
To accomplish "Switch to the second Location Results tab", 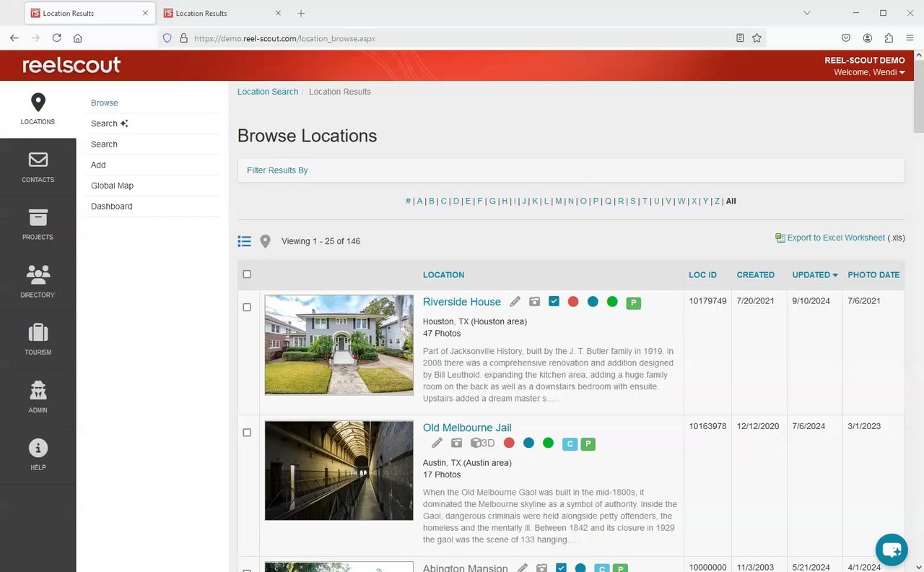I will [x=222, y=13].
